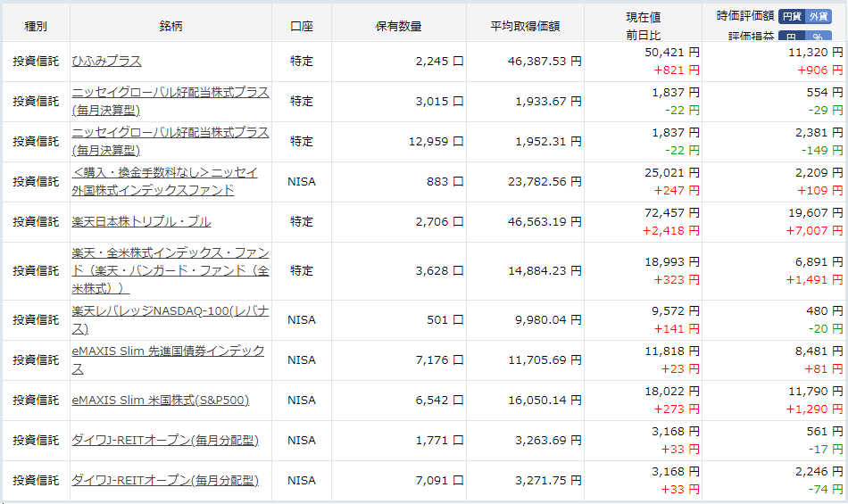848x504 pixels.
Task: Select current price 72,457 円
Action: click(x=672, y=213)
